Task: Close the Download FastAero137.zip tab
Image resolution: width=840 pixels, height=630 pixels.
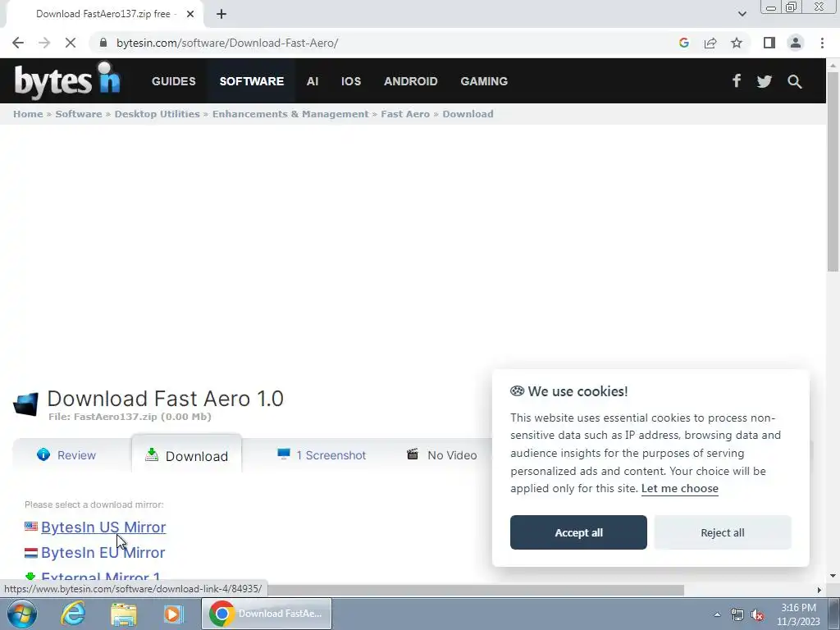Action: pyautogui.click(x=190, y=14)
